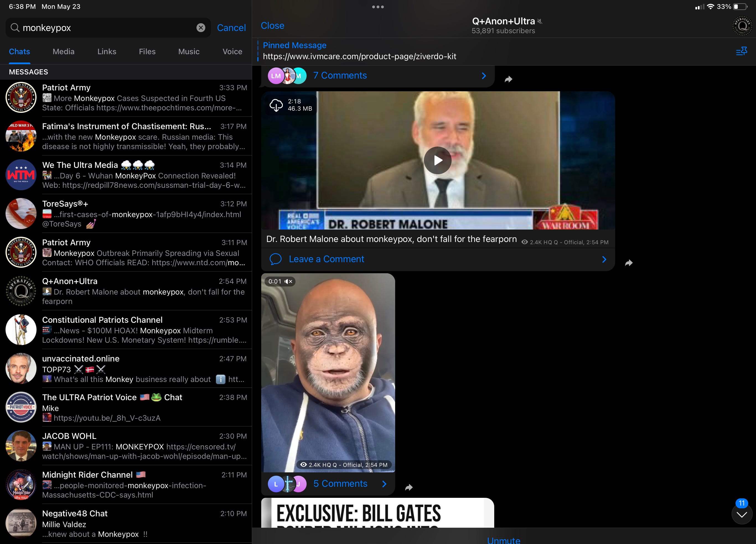Open We The Ultra Media message result

[126, 175]
